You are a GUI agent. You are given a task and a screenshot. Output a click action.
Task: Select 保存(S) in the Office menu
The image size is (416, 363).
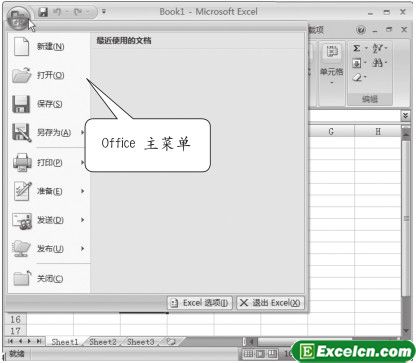click(49, 104)
